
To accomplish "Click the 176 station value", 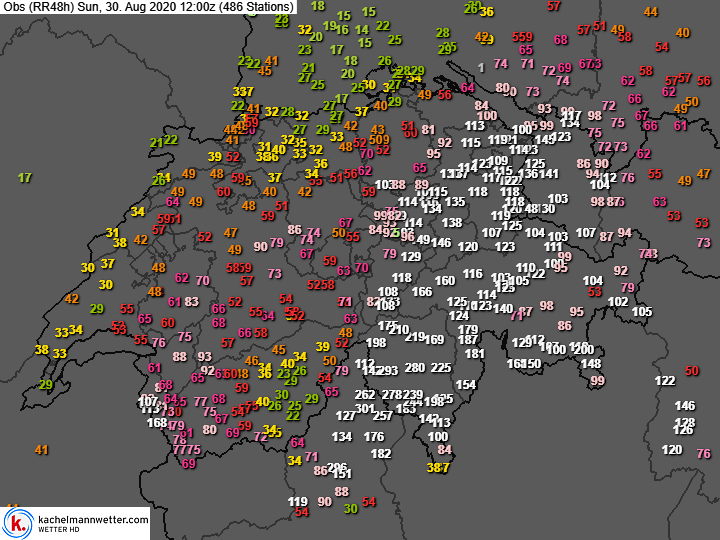I will (x=374, y=436).
